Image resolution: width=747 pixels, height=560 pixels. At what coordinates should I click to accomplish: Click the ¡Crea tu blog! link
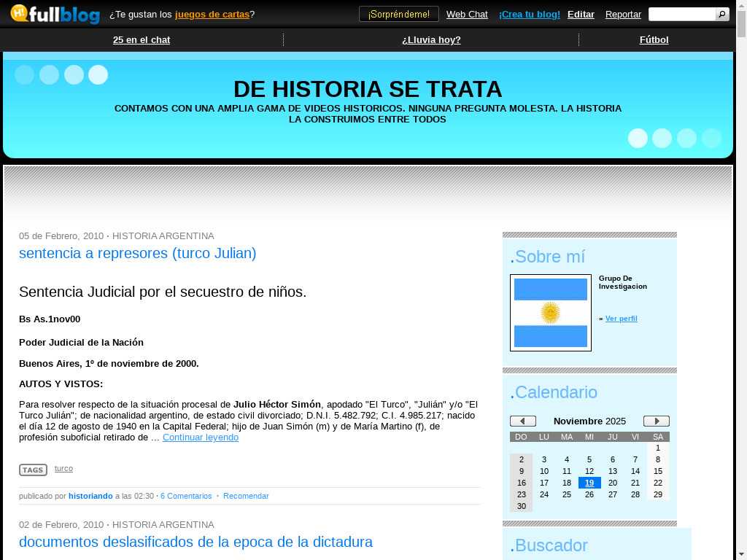pyautogui.click(x=529, y=14)
